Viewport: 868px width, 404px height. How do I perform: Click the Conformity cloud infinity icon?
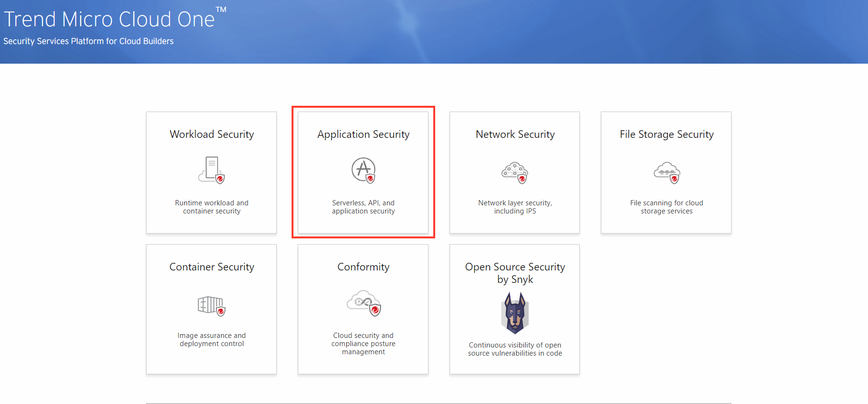coord(363,303)
